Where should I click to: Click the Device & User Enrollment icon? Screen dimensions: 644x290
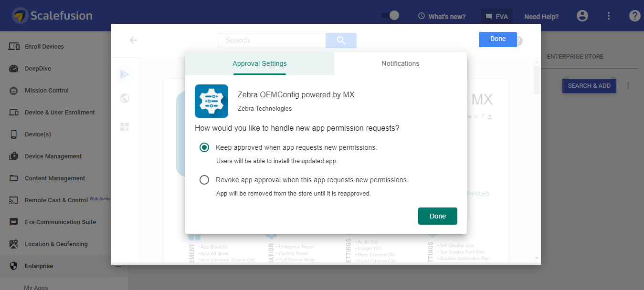(x=14, y=113)
